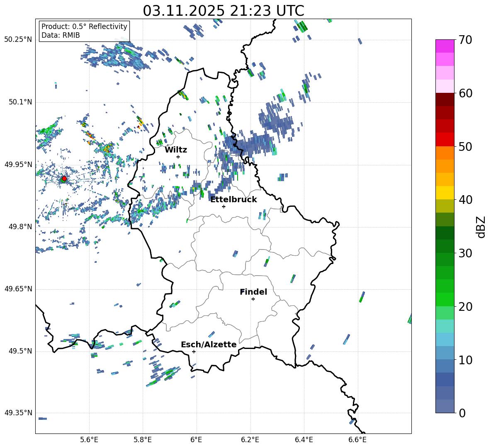Click the 40 value on colorbar
491x448 pixels.
tap(465, 200)
